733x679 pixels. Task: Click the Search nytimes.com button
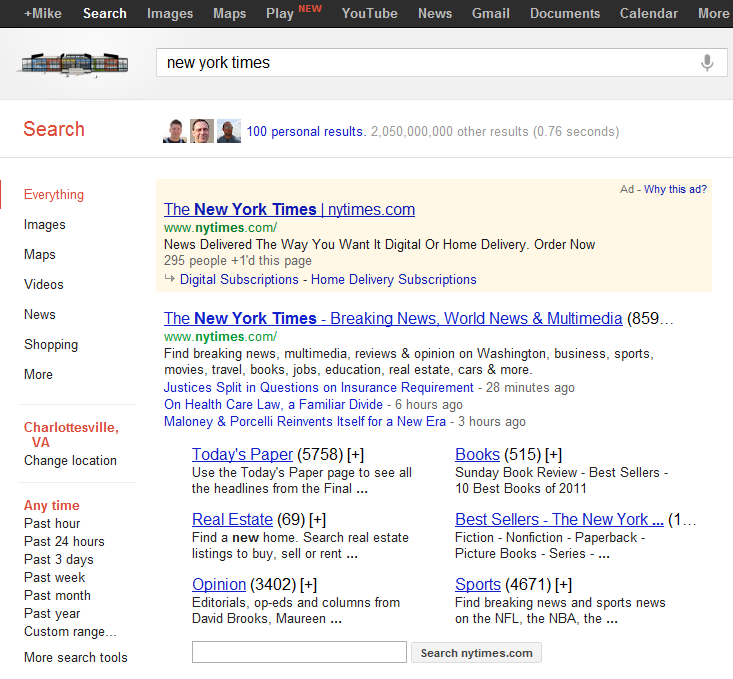click(x=476, y=652)
